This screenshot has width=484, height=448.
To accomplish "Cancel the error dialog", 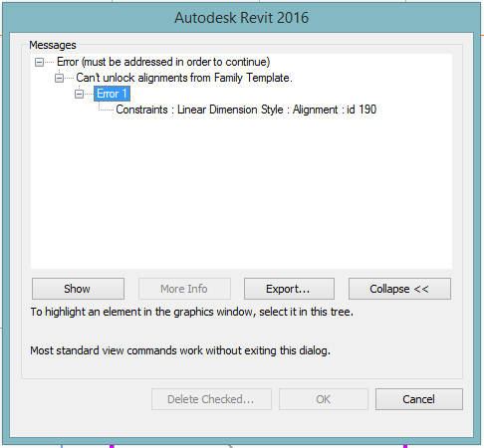I will pyautogui.click(x=419, y=399).
